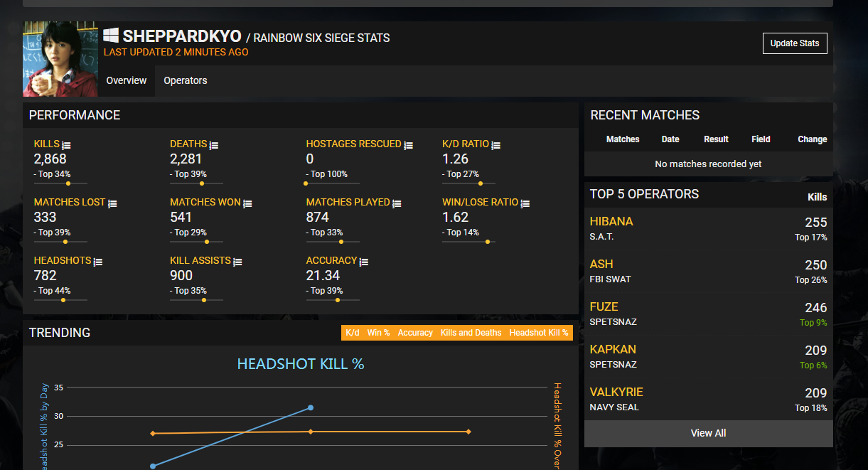The height and width of the screenshot is (470, 868).
Task: Click the leaderboard icon beside Matches Lost
Action: (112, 203)
